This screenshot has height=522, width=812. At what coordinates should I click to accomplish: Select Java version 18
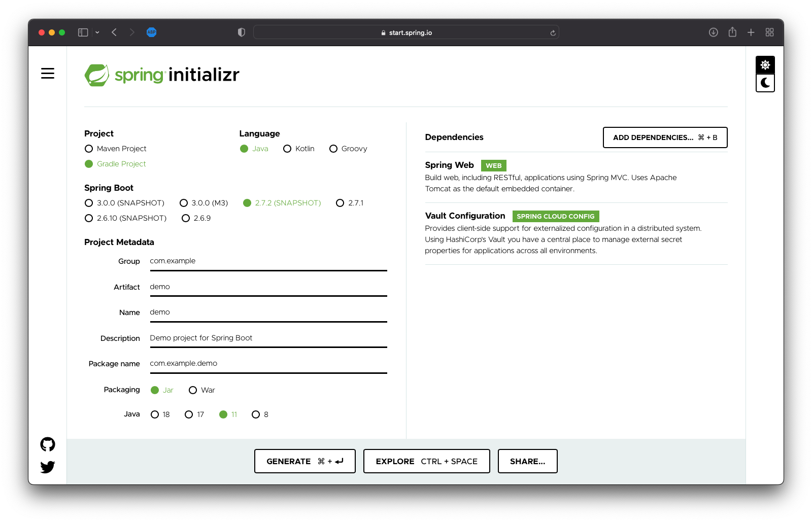tap(160, 414)
